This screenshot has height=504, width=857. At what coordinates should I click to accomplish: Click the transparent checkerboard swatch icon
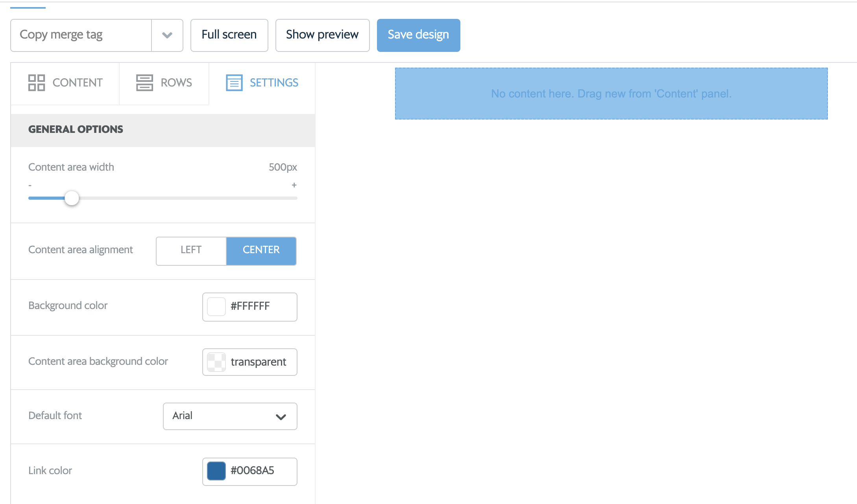click(216, 362)
